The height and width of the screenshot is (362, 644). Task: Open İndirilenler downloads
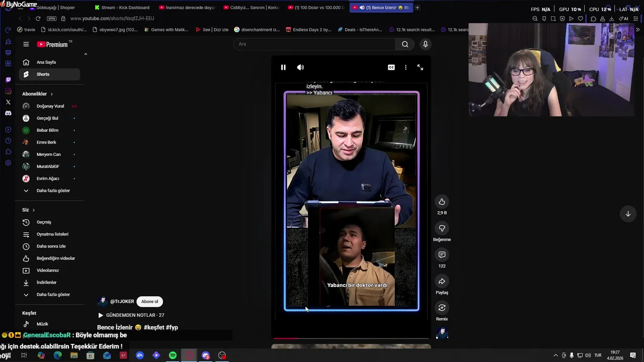coord(49,283)
